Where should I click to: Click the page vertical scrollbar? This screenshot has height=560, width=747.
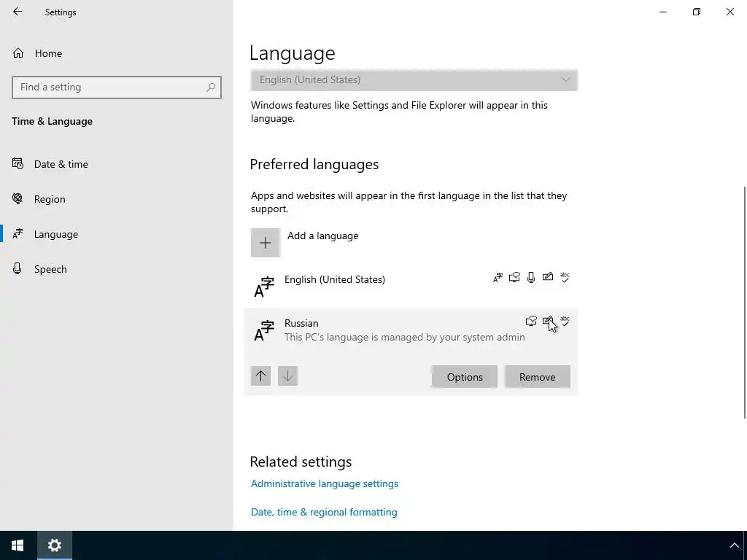click(745, 303)
